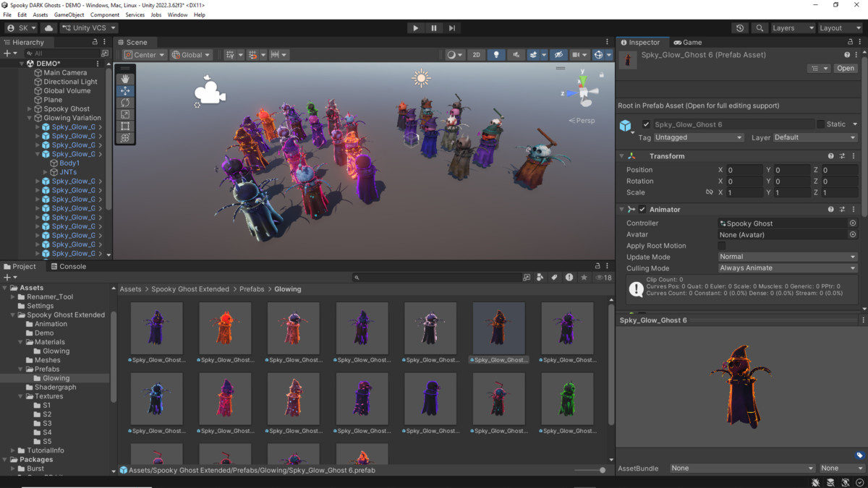The image size is (868, 488).
Task: Open the draw mode shading dropdown
Action: click(456, 55)
